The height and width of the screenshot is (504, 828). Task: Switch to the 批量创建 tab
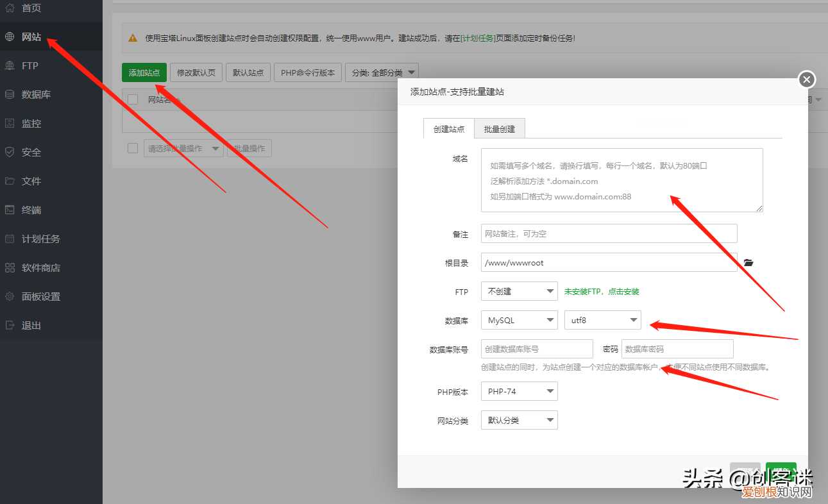point(500,128)
